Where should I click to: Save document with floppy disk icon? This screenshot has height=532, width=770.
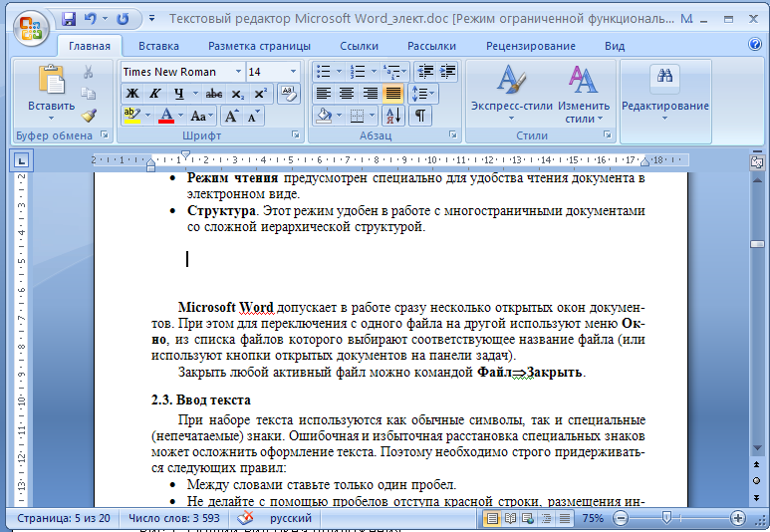69,19
